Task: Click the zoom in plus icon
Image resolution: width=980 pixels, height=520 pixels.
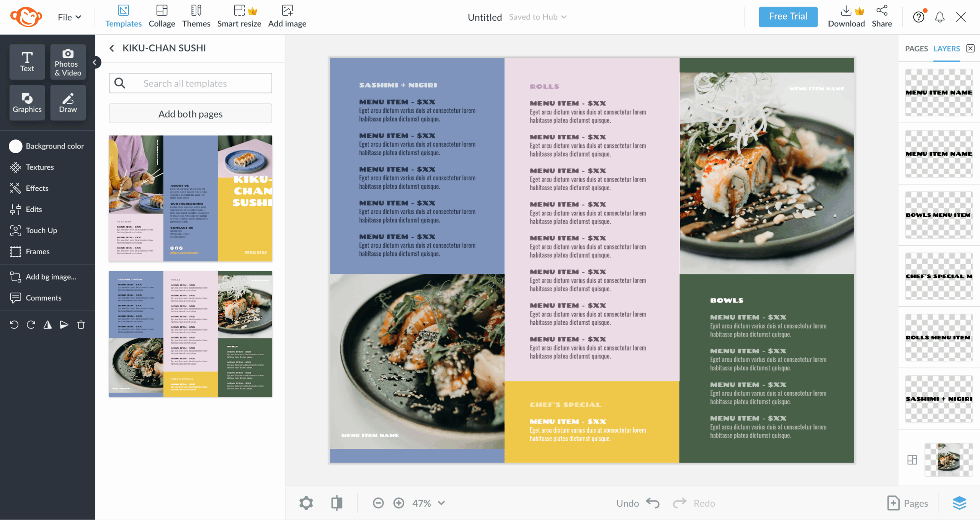Action: pos(399,503)
